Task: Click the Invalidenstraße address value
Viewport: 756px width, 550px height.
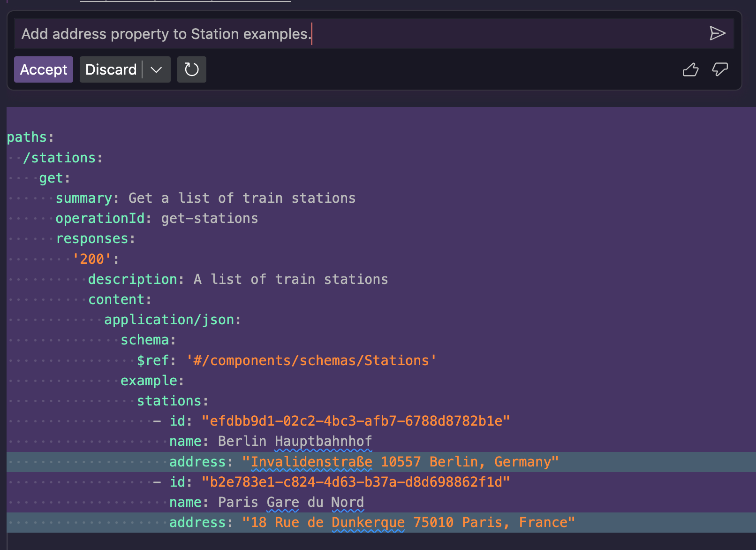Action: (x=401, y=462)
